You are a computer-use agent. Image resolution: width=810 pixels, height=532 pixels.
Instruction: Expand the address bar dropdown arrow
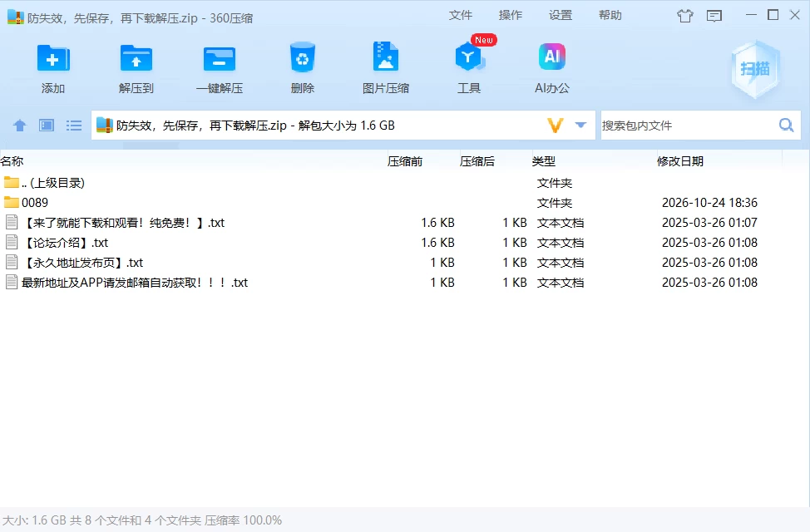[x=580, y=125]
